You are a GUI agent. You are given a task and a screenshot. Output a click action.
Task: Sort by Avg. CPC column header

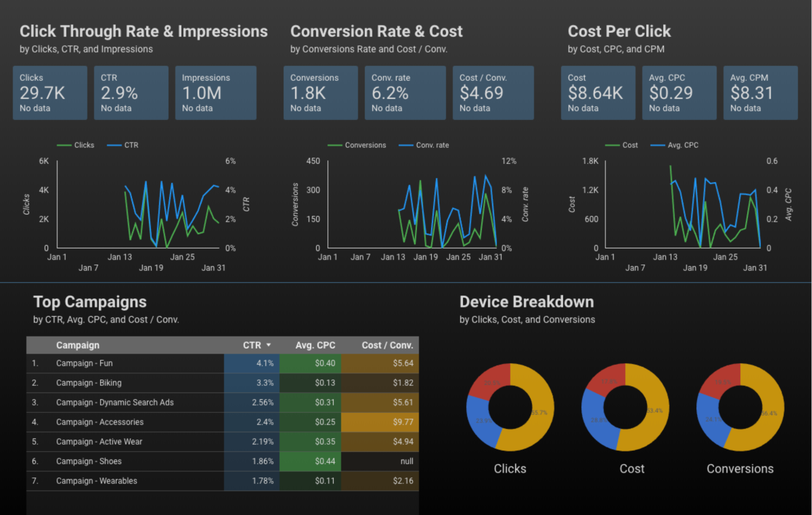[315, 345]
